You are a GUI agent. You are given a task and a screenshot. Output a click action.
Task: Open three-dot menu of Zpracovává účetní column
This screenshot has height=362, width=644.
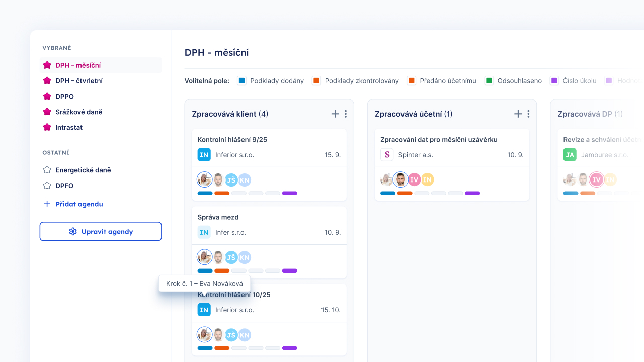(x=528, y=114)
